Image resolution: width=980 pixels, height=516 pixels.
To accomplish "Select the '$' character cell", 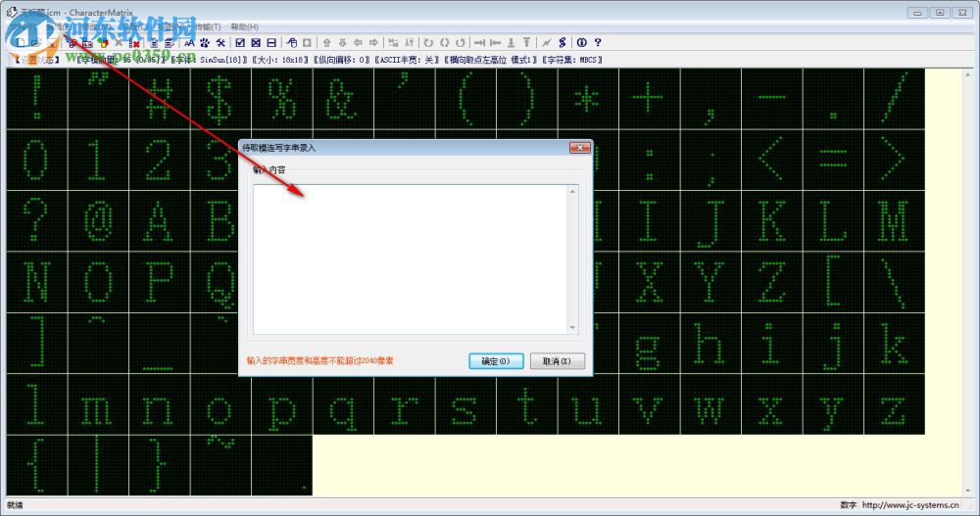I will [x=220, y=98].
